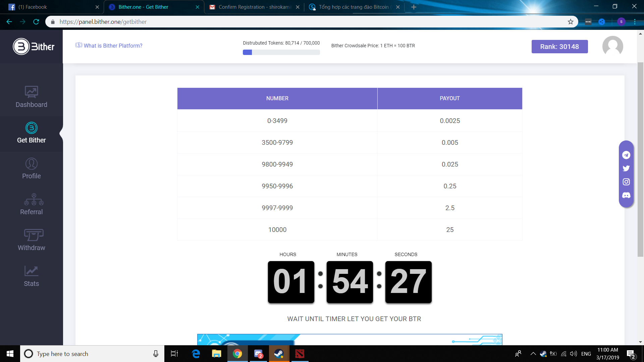
Task: Show hidden system tray icons chevron
Action: click(x=533, y=354)
